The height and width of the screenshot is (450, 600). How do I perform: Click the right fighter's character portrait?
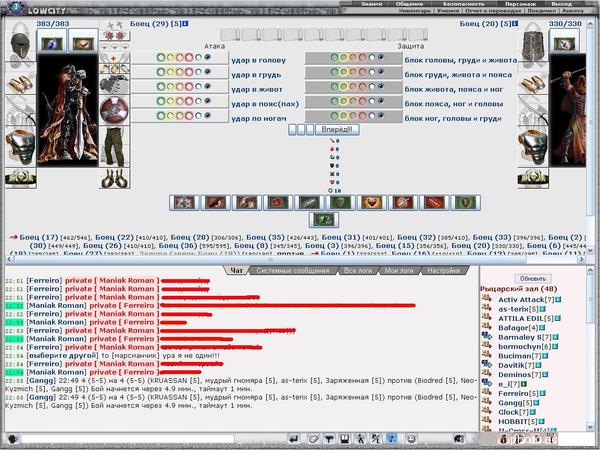coord(567,110)
